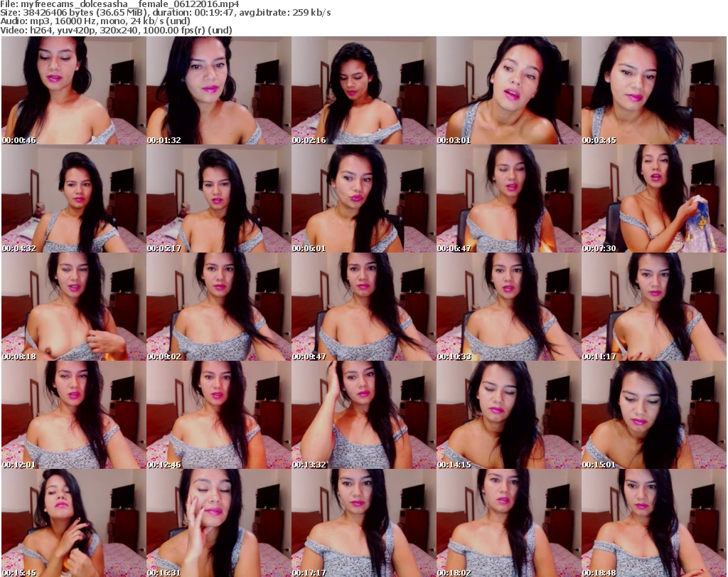Click the 'Size: 38426406 bytes' header line
Screen dimensions: 728x577
coord(165,13)
